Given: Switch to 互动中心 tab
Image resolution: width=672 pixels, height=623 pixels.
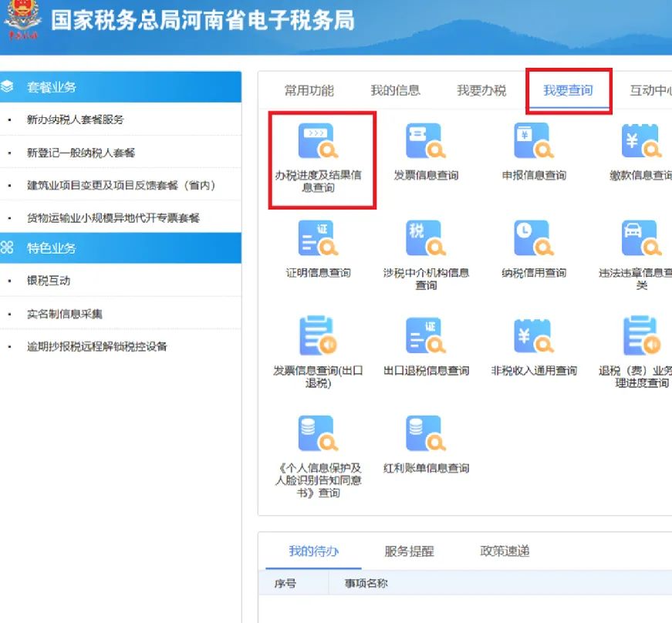Looking at the screenshot, I should tap(650, 90).
